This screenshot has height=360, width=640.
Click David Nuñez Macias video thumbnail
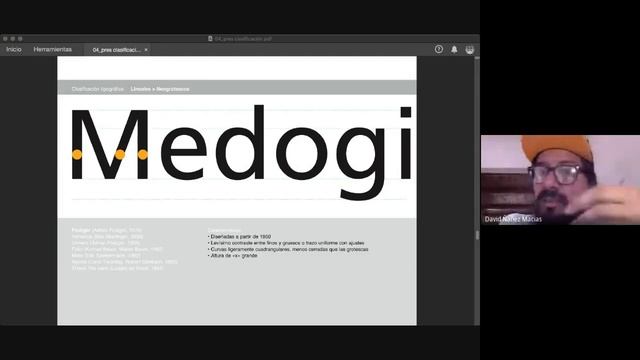pyautogui.click(x=560, y=180)
